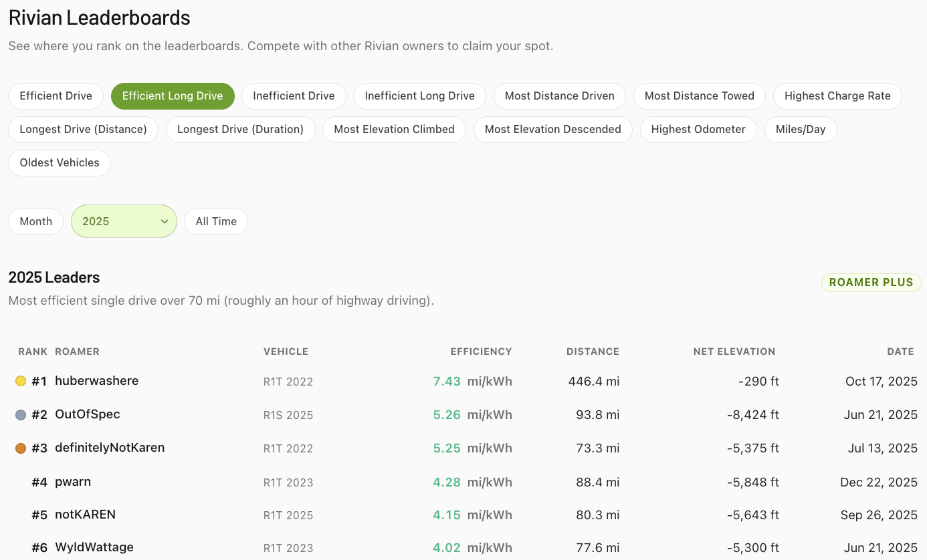Image resolution: width=927 pixels, height=560 pixels.
Task: Show the Inefficient Long Drive leaderboard
Action: 419,96
